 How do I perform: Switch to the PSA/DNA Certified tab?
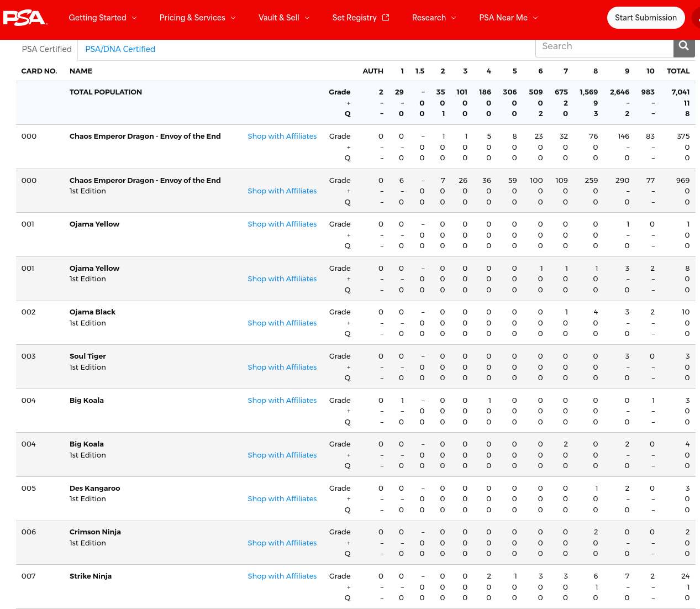pos(120,49)
